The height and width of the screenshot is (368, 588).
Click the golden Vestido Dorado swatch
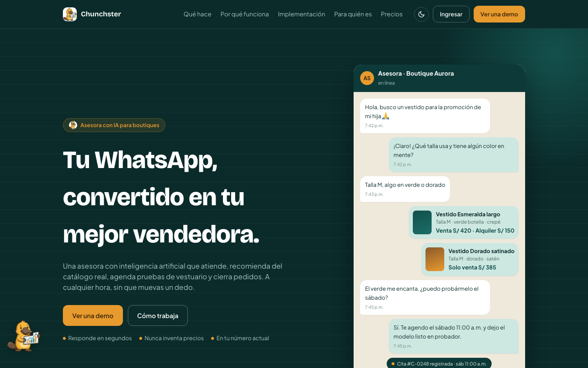click(435, 259)
